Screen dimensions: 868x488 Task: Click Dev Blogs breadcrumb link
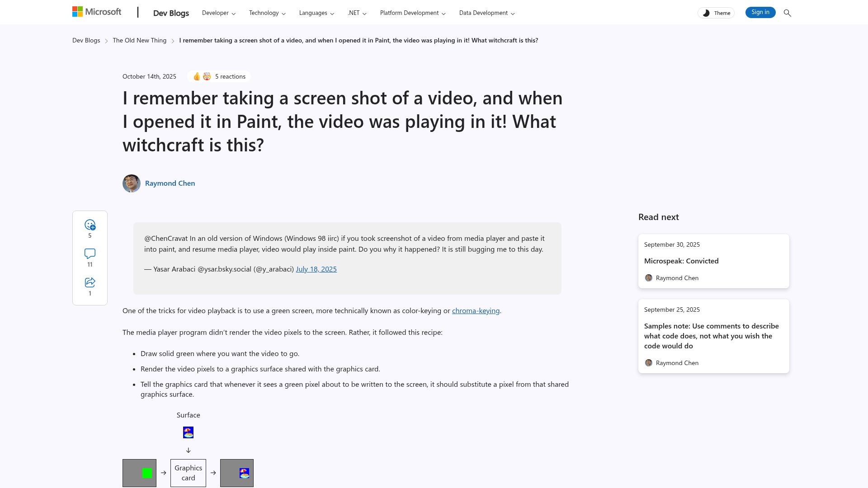click(86, 41)
